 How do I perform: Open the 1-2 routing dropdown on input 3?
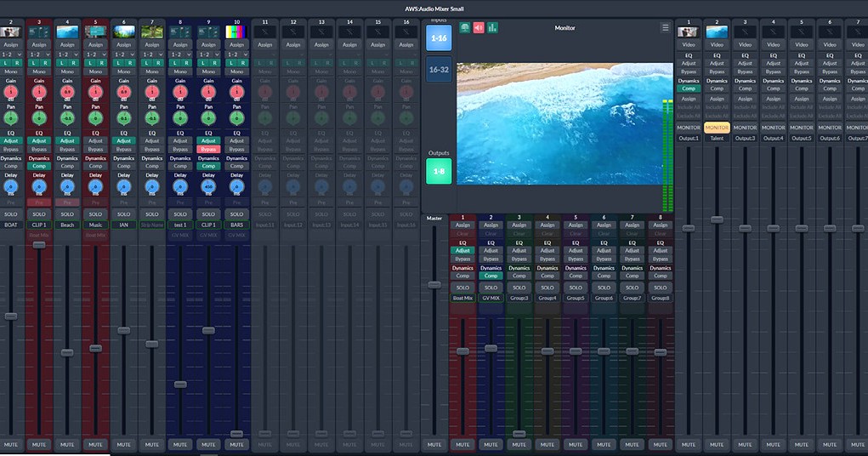(x=39, y=54)
